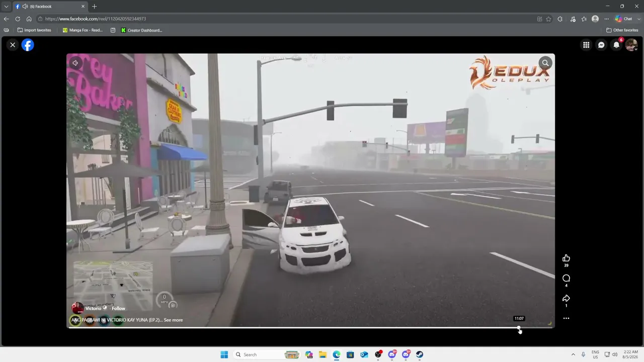Open Steam from the taskbar
Image resolution: width=644 pixels, height=362 pixels.
(x=420, y=354)
